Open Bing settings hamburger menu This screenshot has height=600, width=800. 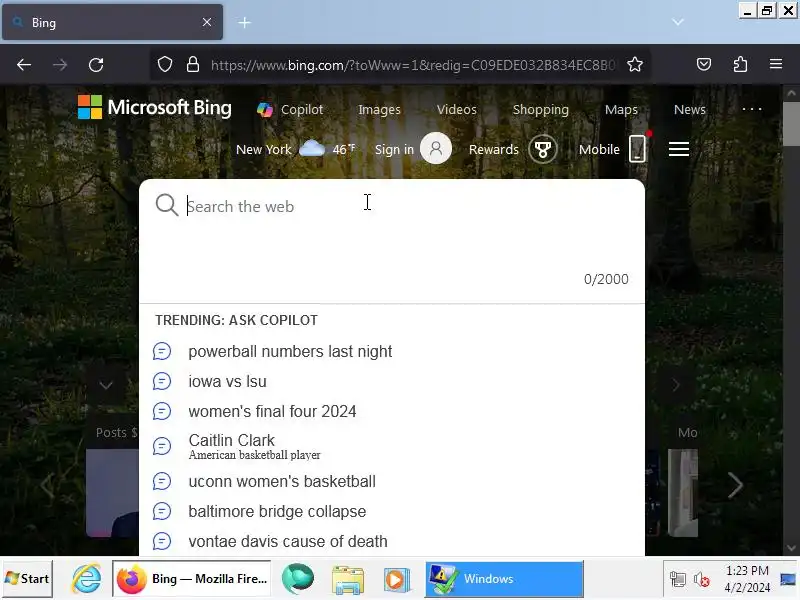(679, 149)
